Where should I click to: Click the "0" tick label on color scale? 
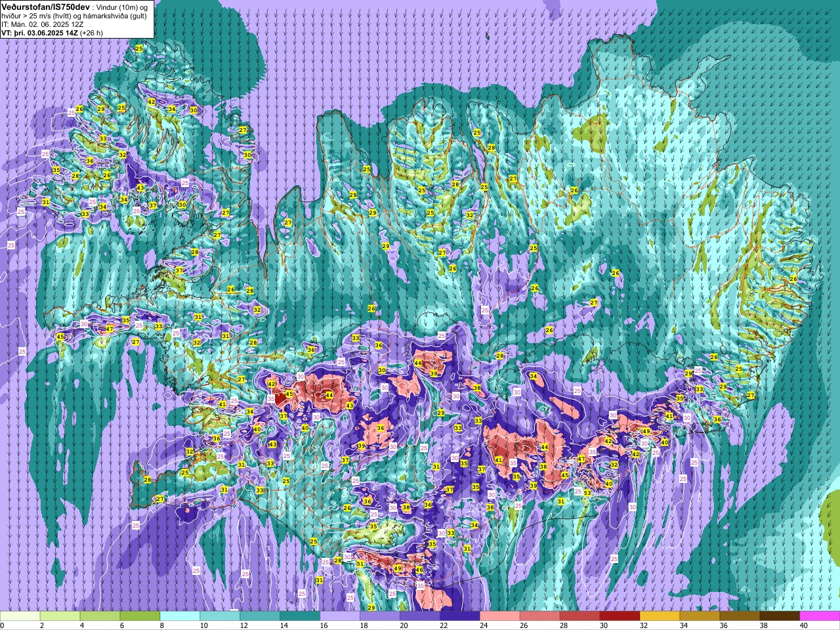tap(3, 625)
